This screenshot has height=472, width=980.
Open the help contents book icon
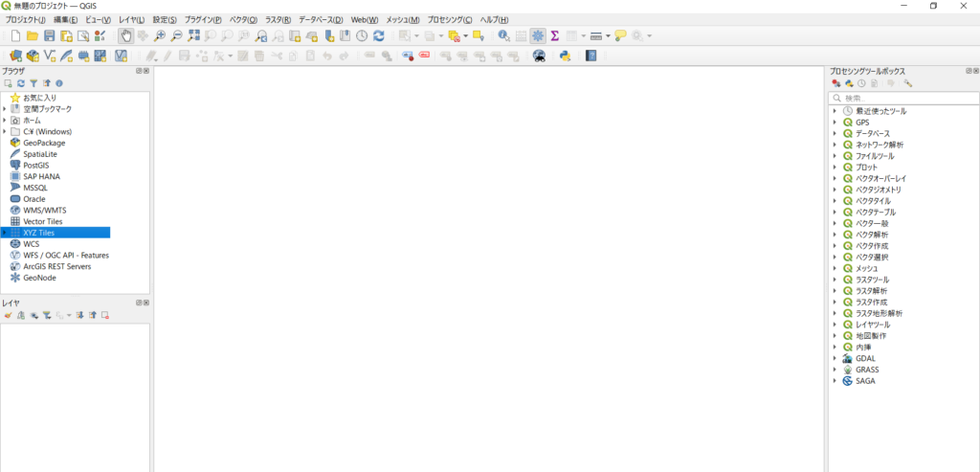coord(591,56)
